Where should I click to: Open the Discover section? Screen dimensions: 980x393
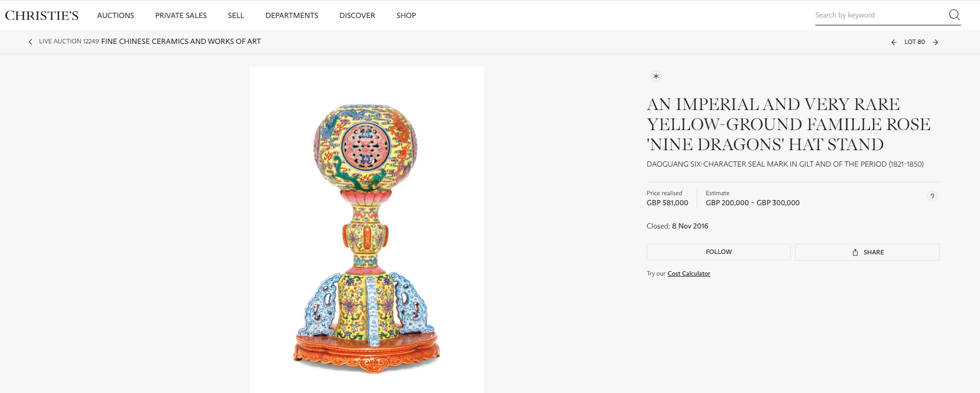[356, 15]
